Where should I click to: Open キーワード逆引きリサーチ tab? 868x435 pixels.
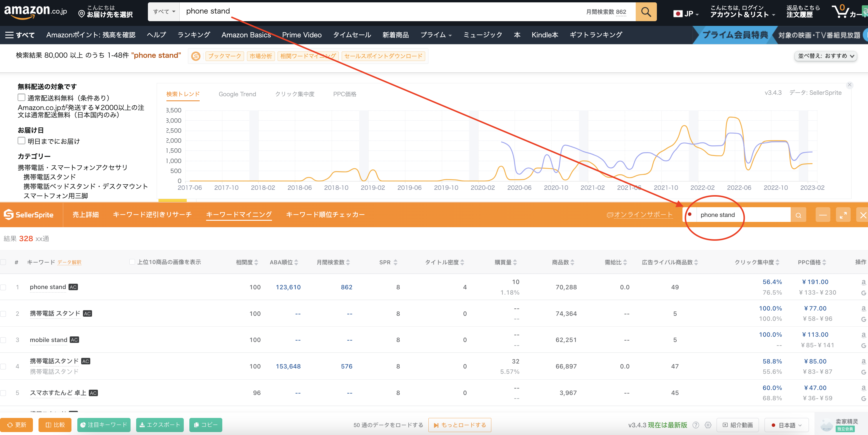pyautogui.click(x=152, y=215)
